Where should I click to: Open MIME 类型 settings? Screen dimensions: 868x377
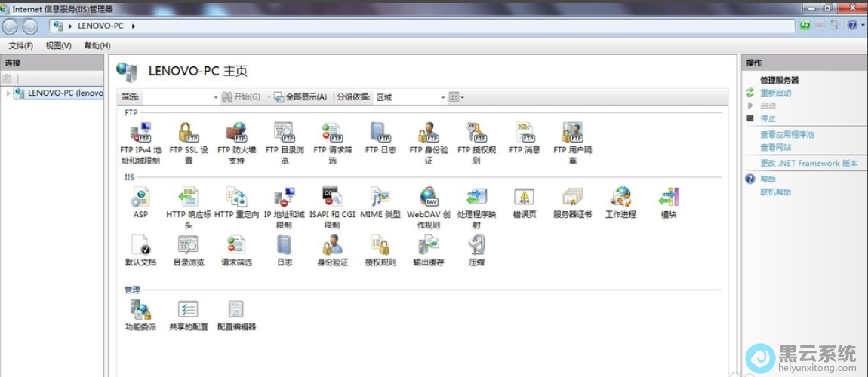[380, 198]
